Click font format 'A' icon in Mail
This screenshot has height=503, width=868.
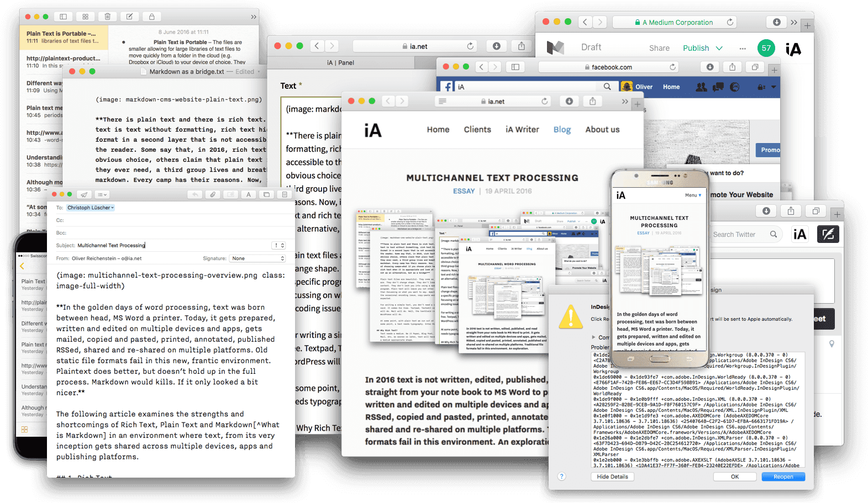249,194
